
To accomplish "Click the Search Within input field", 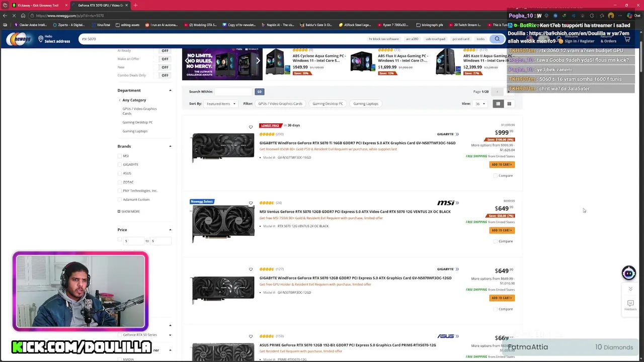I will 233,92.
